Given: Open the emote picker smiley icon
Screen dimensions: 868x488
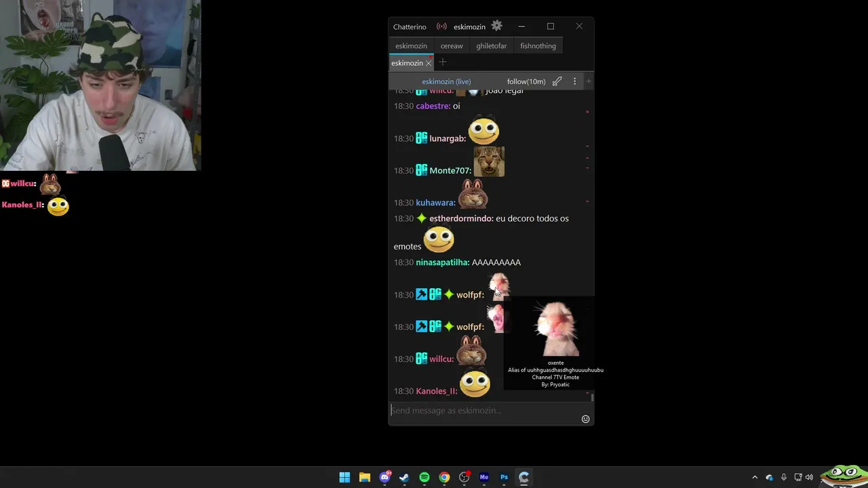Looking at the screenshot, I should coord(585,419).
